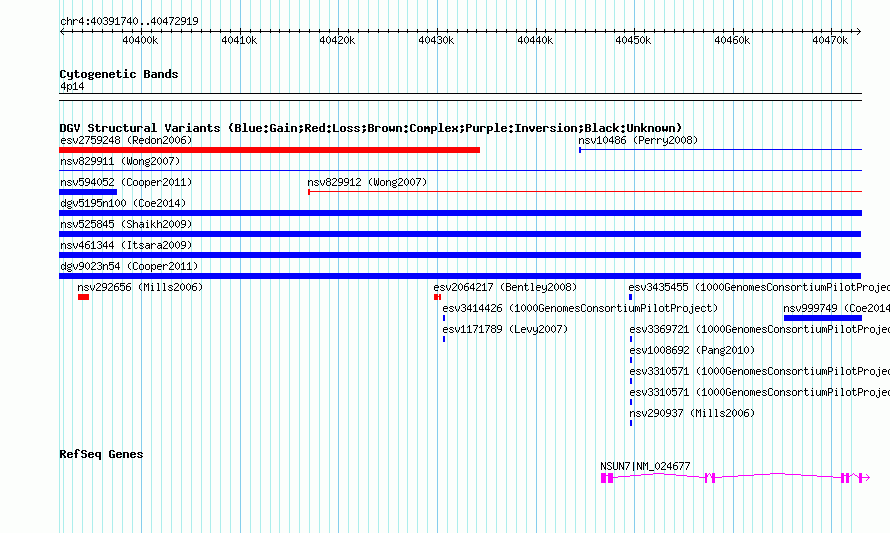This screenshot has width=890, height=533.
Task: Open esv2064217 (Bentley2008) label
Action: click(505, 287)
